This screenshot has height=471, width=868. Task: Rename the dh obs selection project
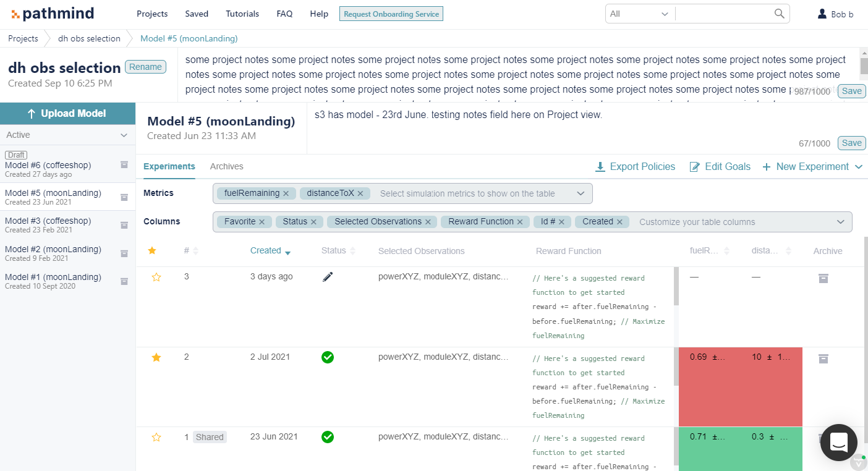[145, 67]
